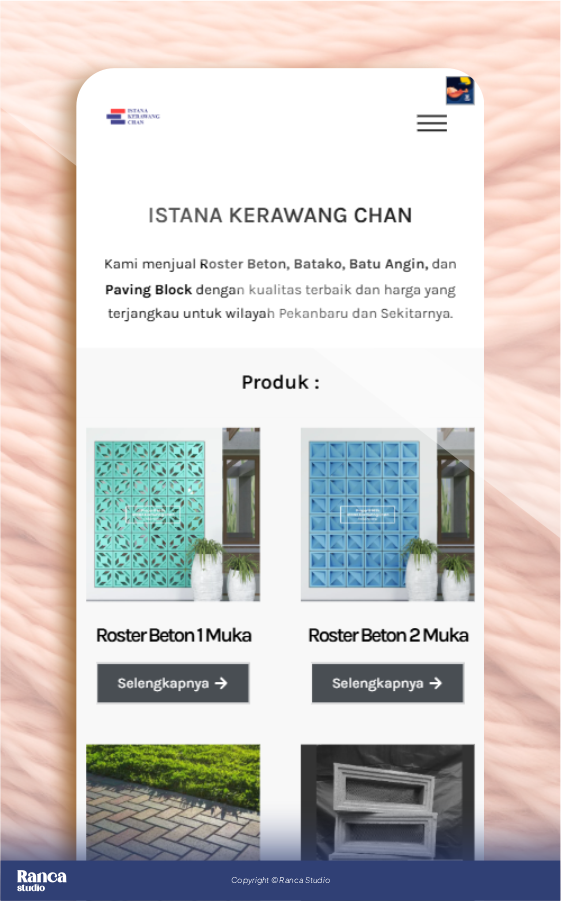Click the arrow icon beside Roster Beton 2 Muka's Selengkapnya
This screenshot has height=901, width=561.
coord(436,683)
